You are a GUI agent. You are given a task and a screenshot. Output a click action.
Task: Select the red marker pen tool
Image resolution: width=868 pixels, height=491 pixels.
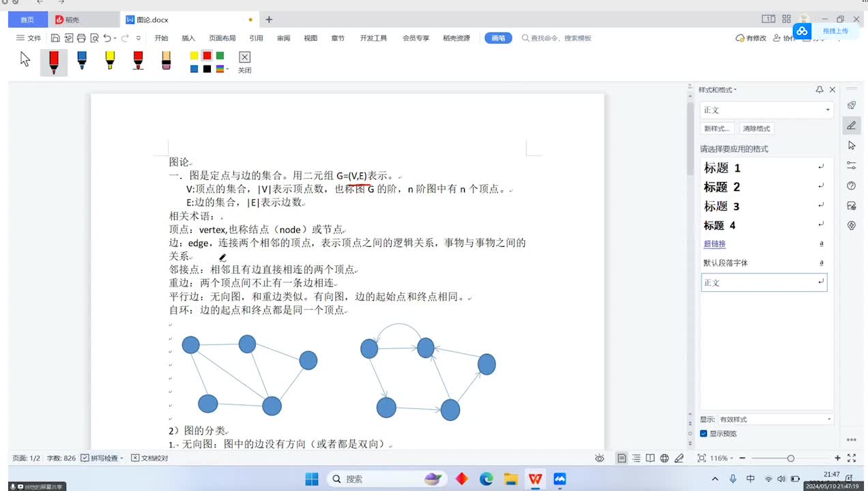54,61
